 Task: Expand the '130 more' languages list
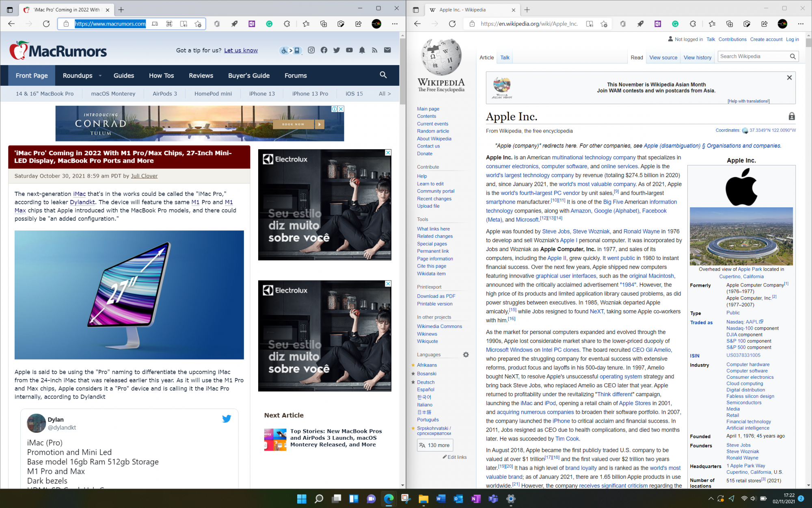(x=435, y=445)
